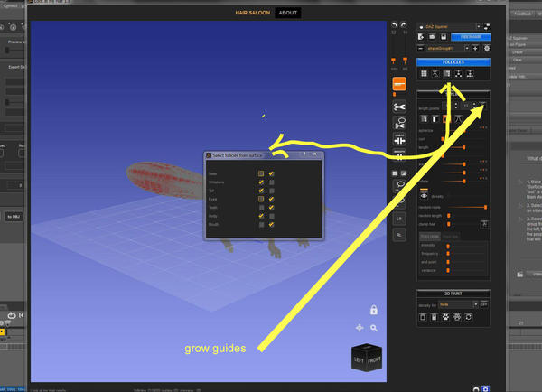Open the ABOUT tab
The image size is (542, 392).
287,13
